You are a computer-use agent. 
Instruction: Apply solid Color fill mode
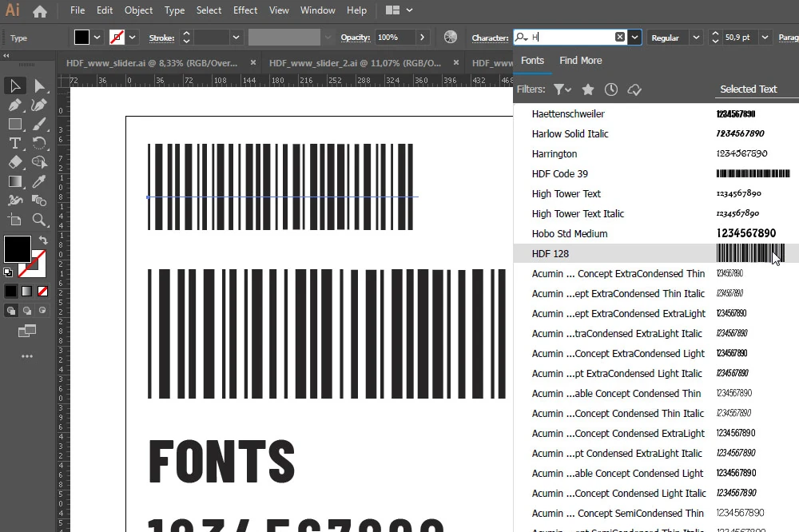click(10, 291)
